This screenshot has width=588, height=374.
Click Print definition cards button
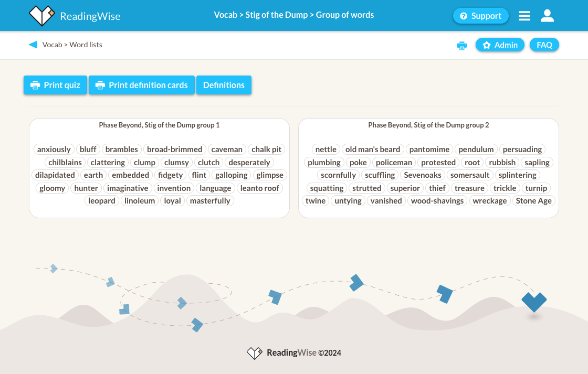(142, 85)
